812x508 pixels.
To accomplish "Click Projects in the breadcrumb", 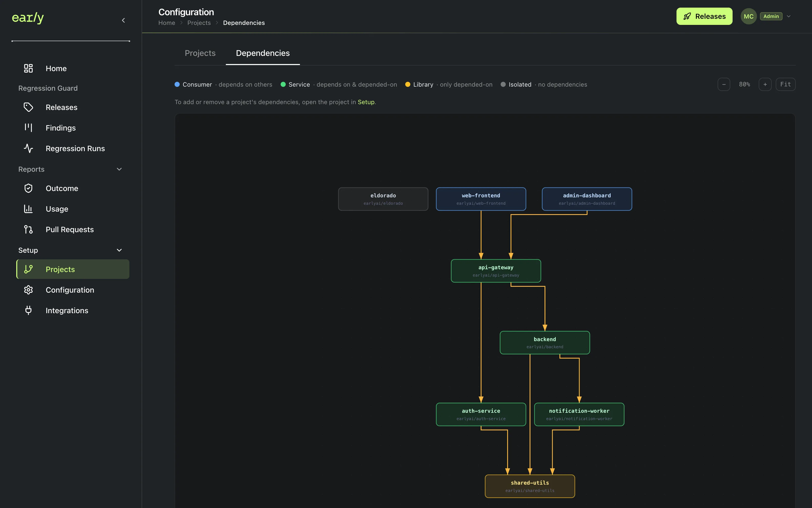I will (199, 23).
